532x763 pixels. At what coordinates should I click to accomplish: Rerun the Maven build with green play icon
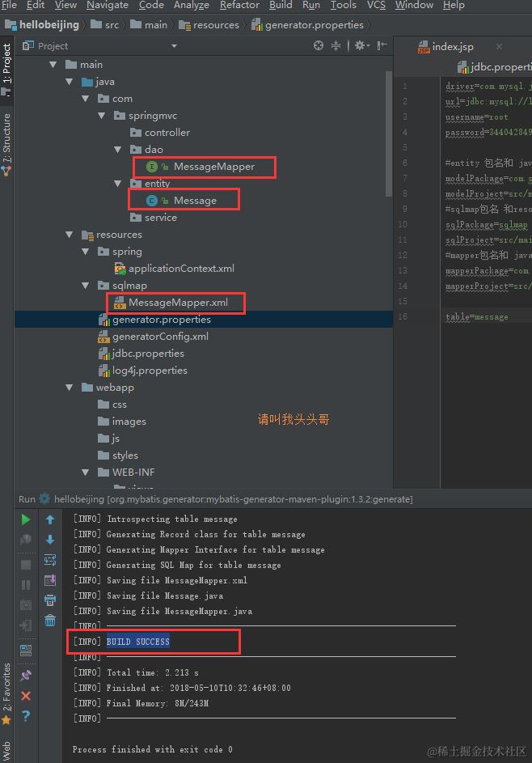click(x=26, y=519)
